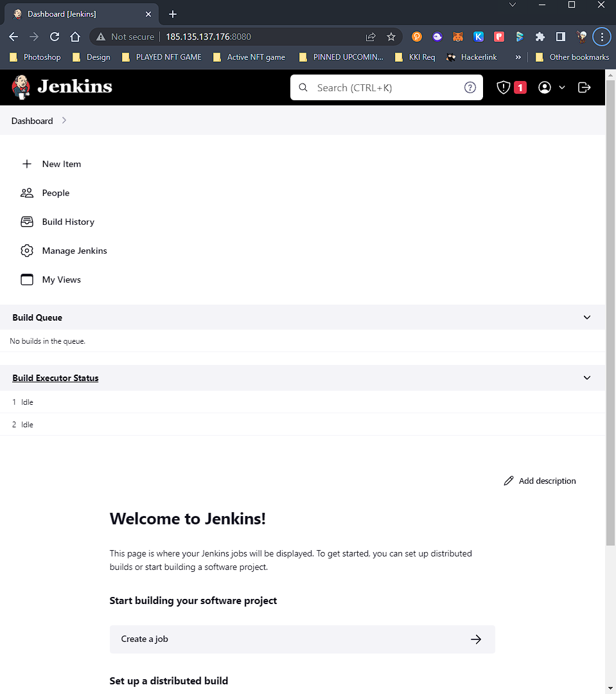Click the Create a job button
The height and width of the screenshot is (694, 616).
pos(302,639)
